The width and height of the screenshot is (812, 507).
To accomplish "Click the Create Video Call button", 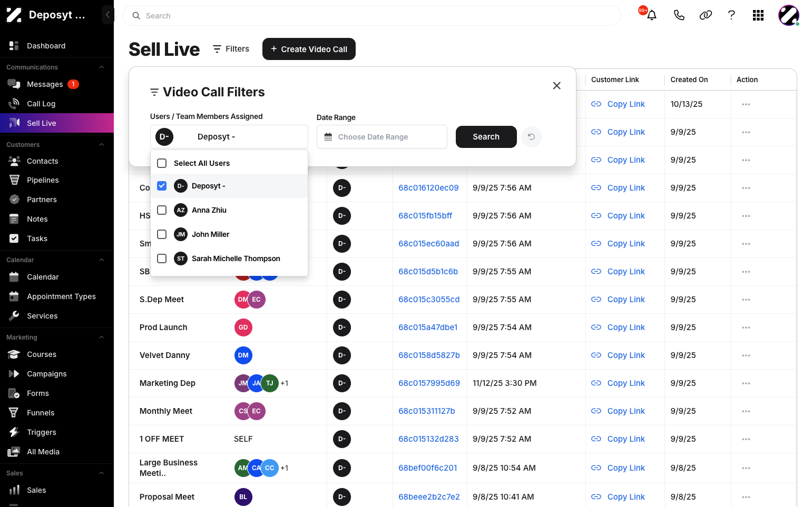I will 309,49.
